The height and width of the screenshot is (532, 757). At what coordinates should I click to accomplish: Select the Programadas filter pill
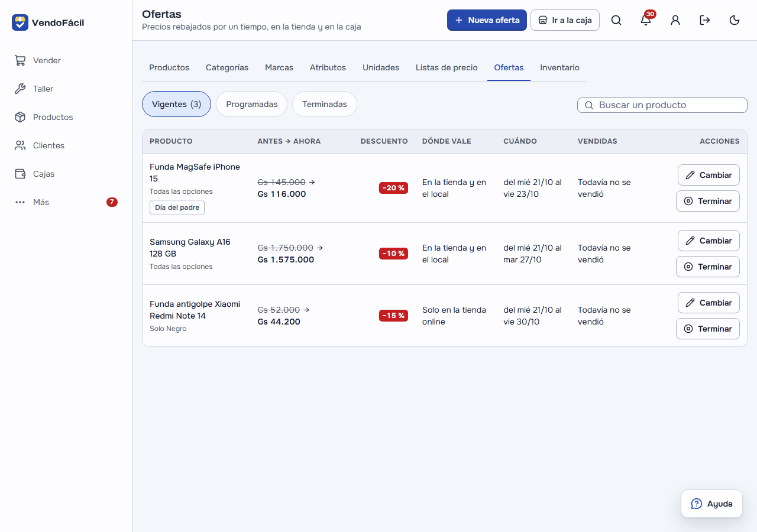(x=251, y=104)
